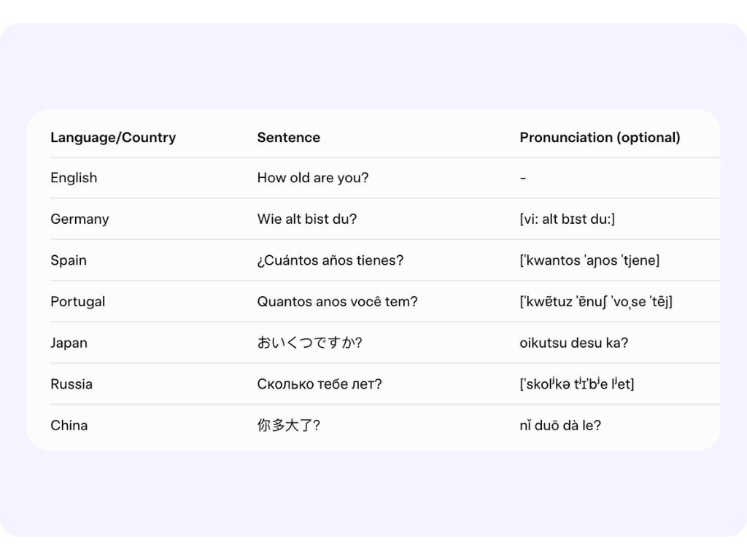
Task: Click the Japanese sentence 'おいくつですか?'
Action: (310, 343)
